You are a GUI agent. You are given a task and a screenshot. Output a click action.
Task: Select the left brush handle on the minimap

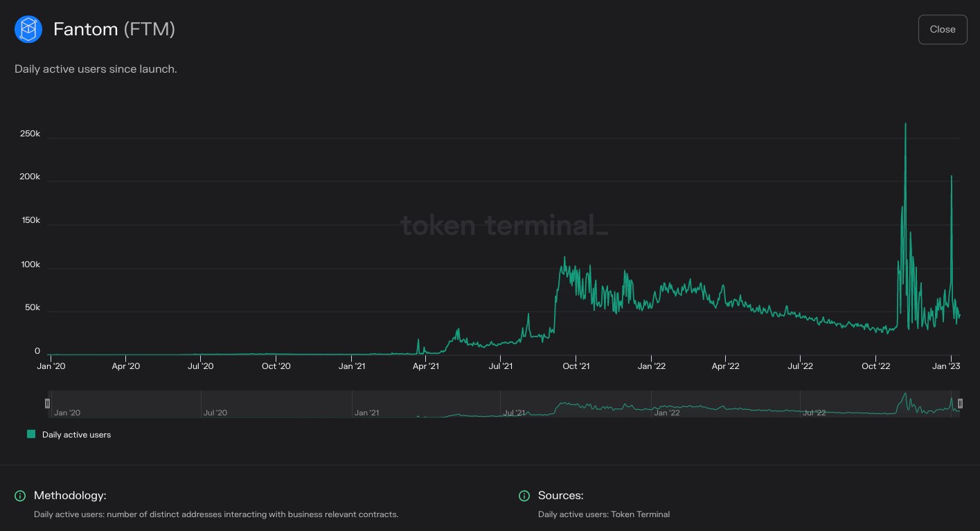47,403
